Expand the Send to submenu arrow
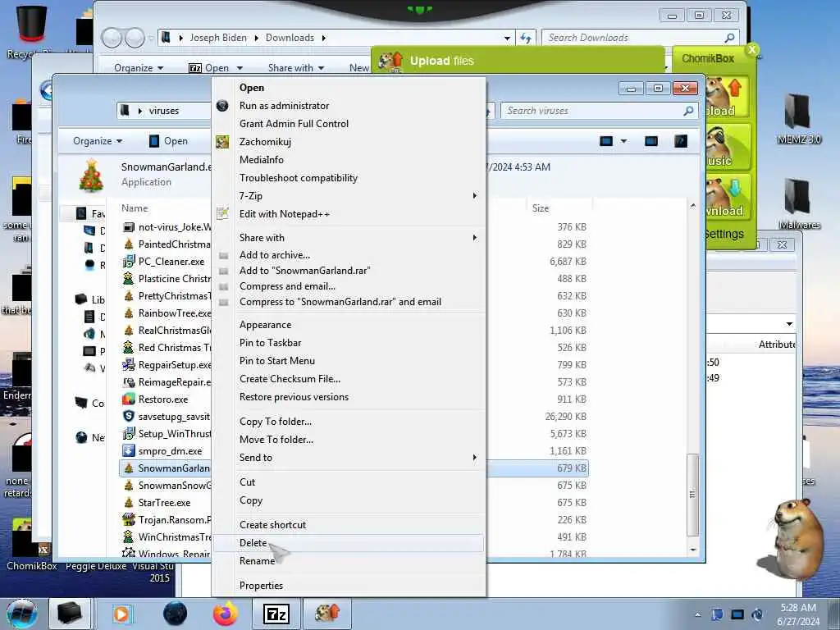The width and height of the screenshot is (840, 630). 474,458
